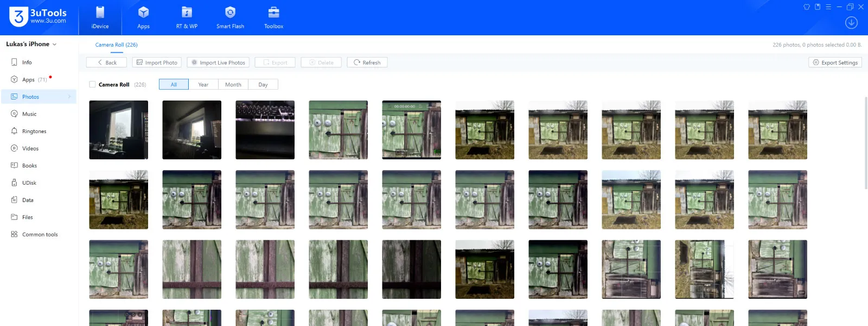Select the All view tab
Viewport: 868px width, 326px height.
click(174, 84)
